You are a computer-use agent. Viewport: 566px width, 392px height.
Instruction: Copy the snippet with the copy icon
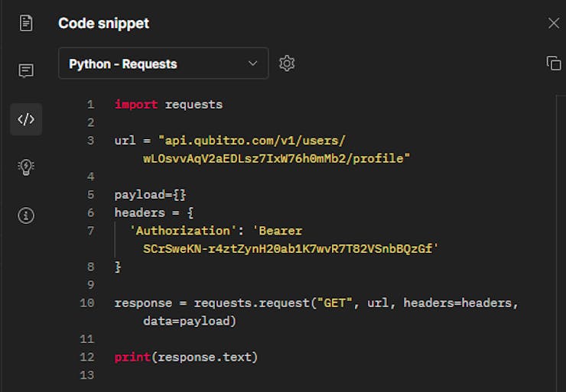[x=553, y=63]
